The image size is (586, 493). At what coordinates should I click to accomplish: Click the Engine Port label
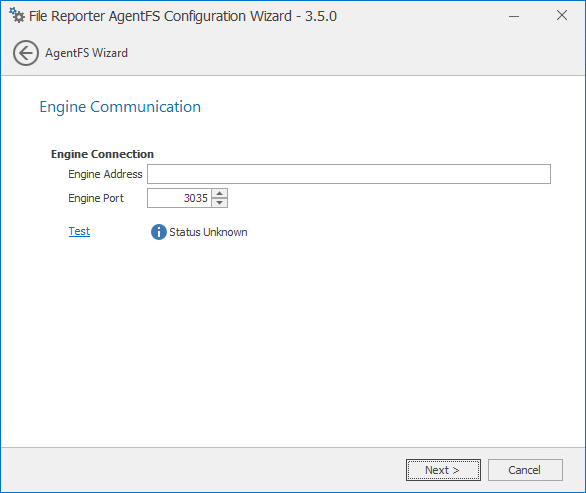click(96, 198)
